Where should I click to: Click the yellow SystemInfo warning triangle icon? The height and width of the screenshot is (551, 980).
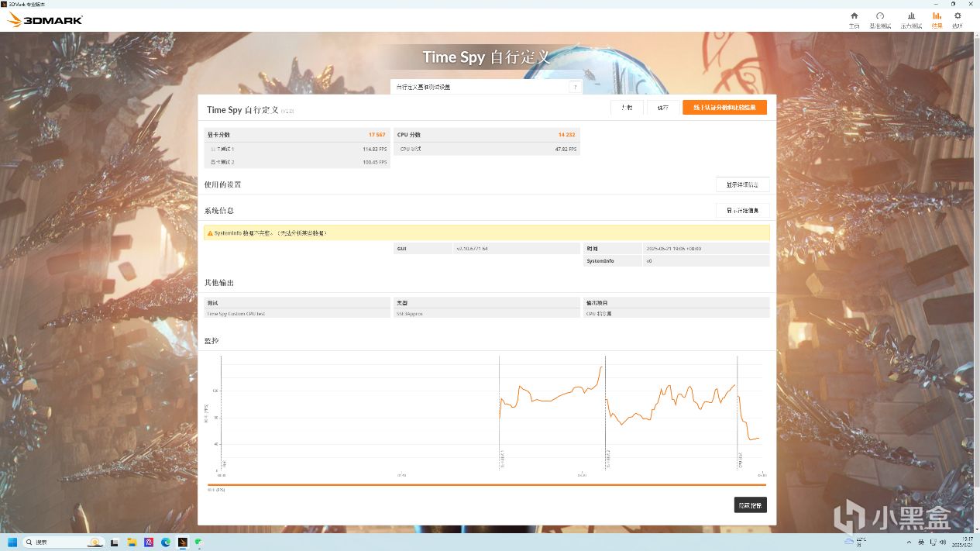pos(209,232)
